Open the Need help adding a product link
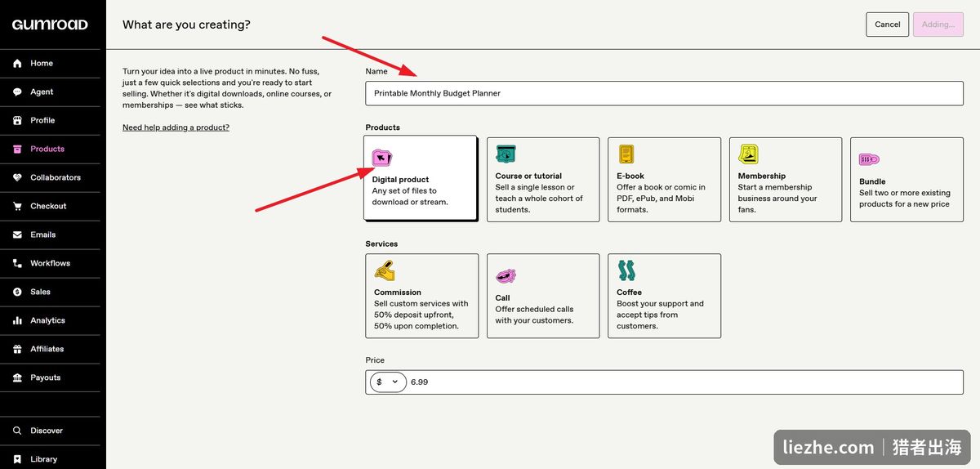This screenshot has width=980, height=469. (176, 127)
